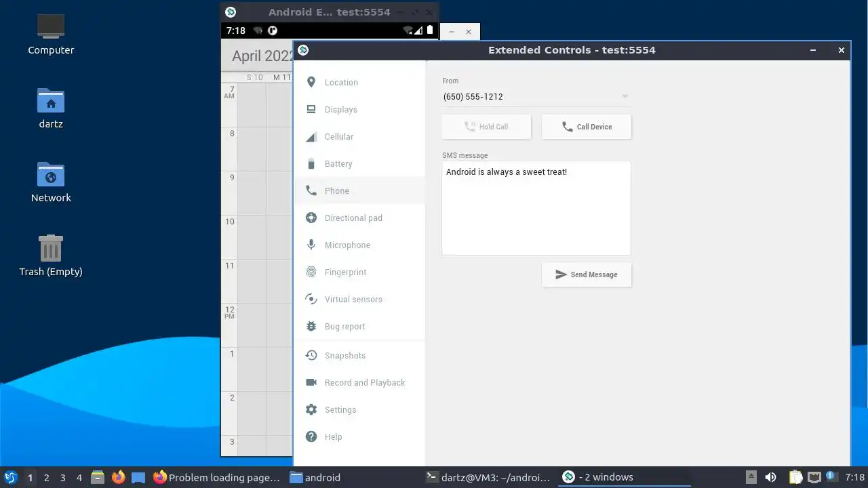
Task: Open Microphone panel via mic icon
Action: pyautogui.click(x=311, y=245)
